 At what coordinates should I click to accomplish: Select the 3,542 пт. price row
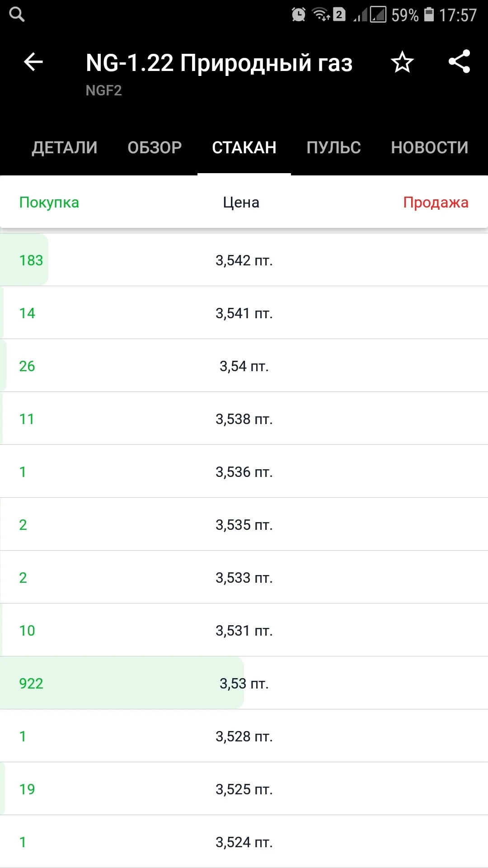[244, 260]
